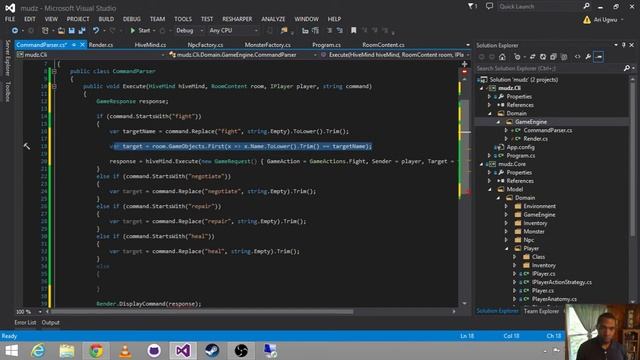640x360 pixels.
Task: Click the Quick Launch search field
Action: click(539, 7)
